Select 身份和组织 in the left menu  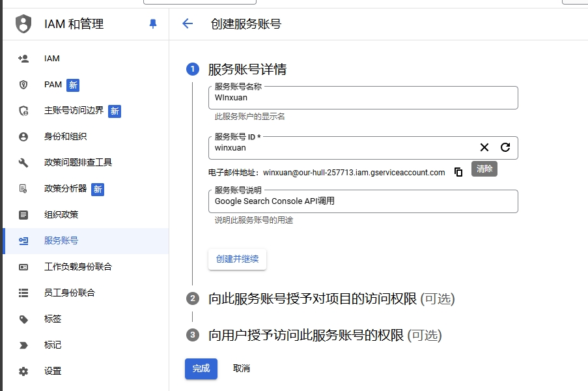65,137
